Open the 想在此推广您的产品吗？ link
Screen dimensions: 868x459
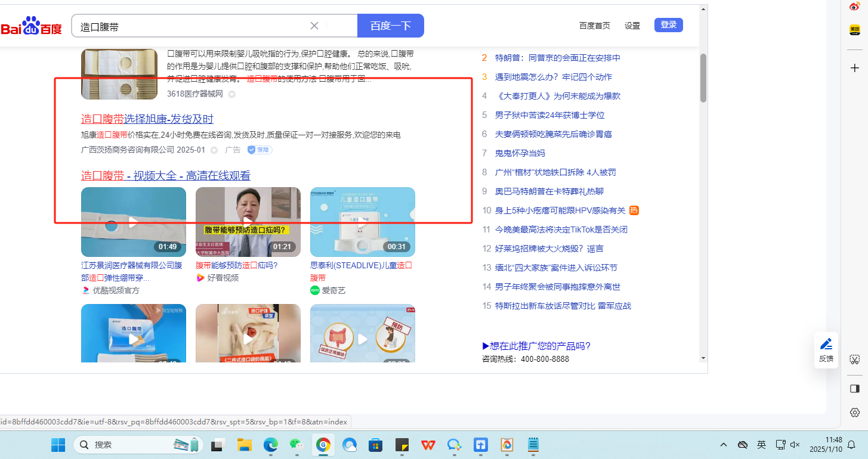536,346
